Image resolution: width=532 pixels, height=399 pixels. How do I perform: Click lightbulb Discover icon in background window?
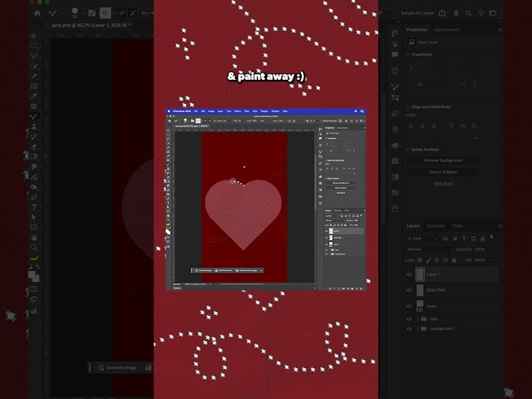pyautogui.click(x=480, y=13)
